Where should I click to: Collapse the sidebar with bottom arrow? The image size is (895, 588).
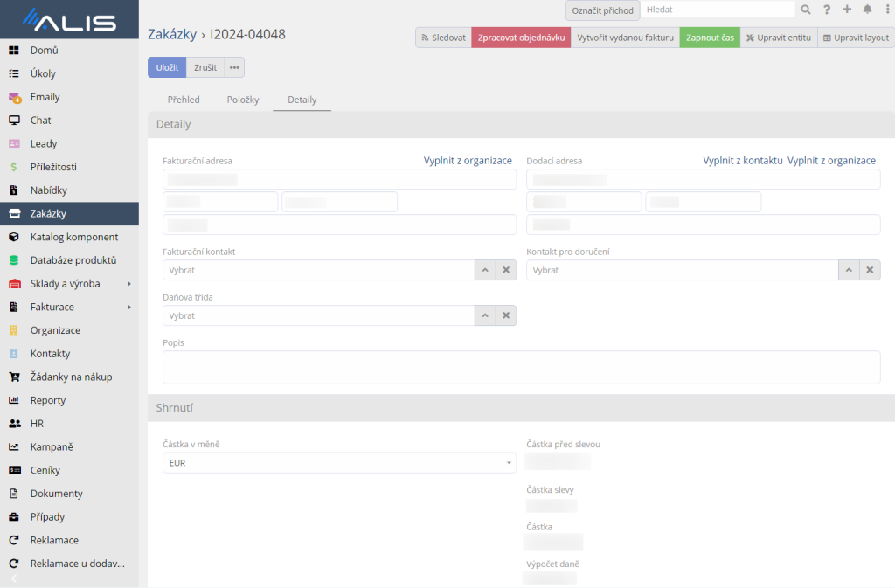click(x=13, y=578)
